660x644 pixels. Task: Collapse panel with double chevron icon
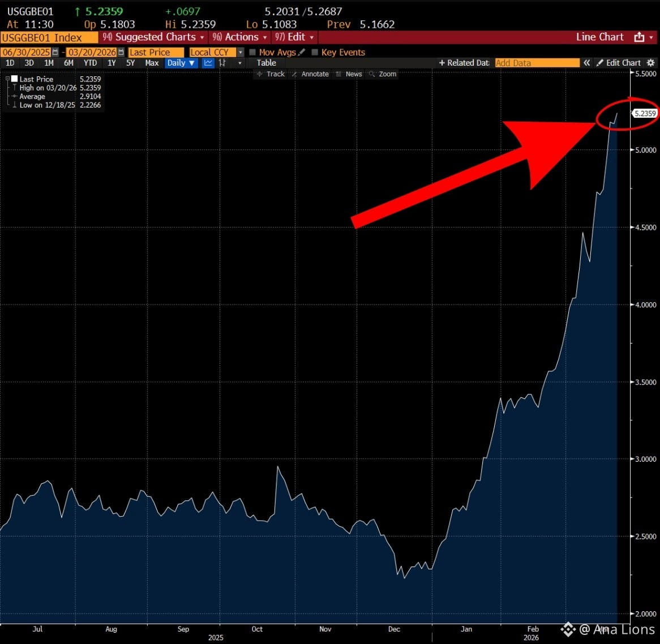tap(586, 63)
